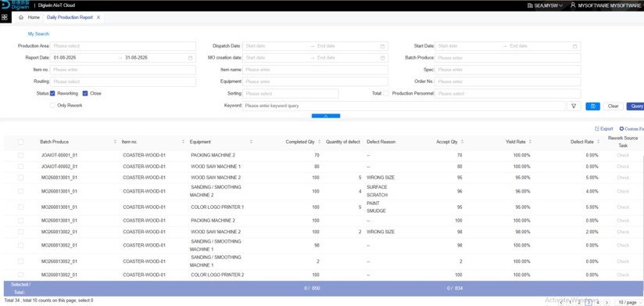The image size is (644, 306).
Task: Click the SEA,MYSW organization icon
Action: click(x=530, y=5)
